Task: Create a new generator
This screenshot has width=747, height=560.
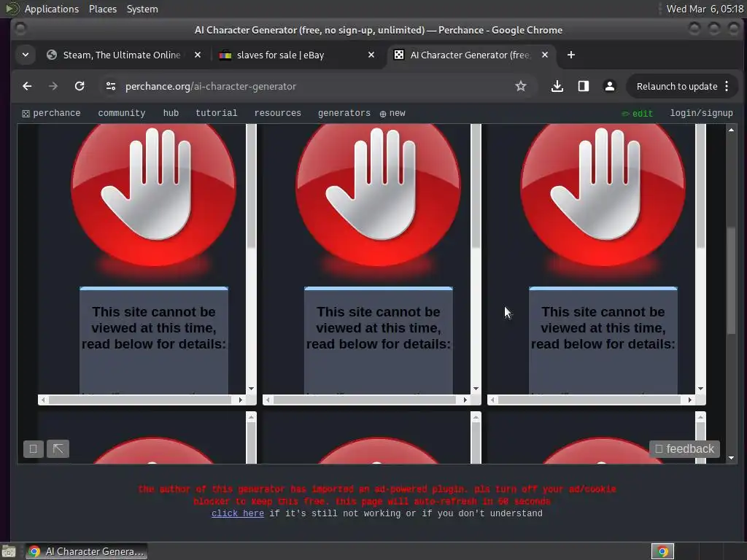Action: tap(392, 113)
